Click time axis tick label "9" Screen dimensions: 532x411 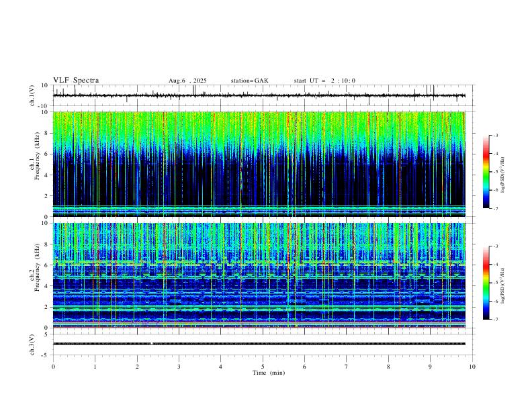tap(430, 367)
